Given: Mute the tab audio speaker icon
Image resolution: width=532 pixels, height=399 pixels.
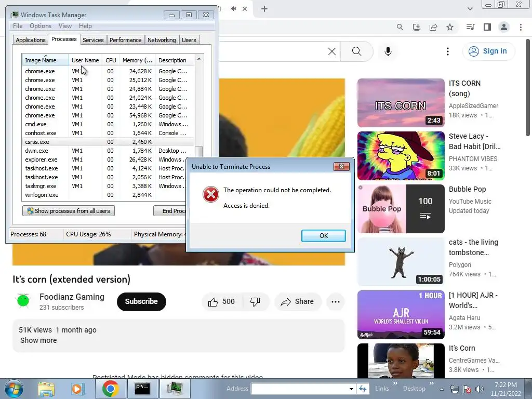Looking at the screenshot, I should pyautogui.click(x=233, y=9).
